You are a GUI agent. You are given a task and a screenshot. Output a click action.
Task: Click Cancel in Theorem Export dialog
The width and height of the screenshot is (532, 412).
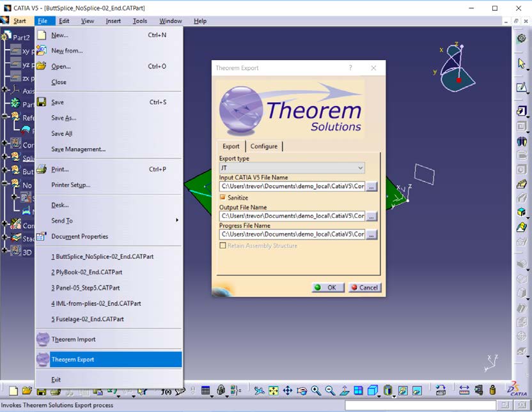[364, 287]
